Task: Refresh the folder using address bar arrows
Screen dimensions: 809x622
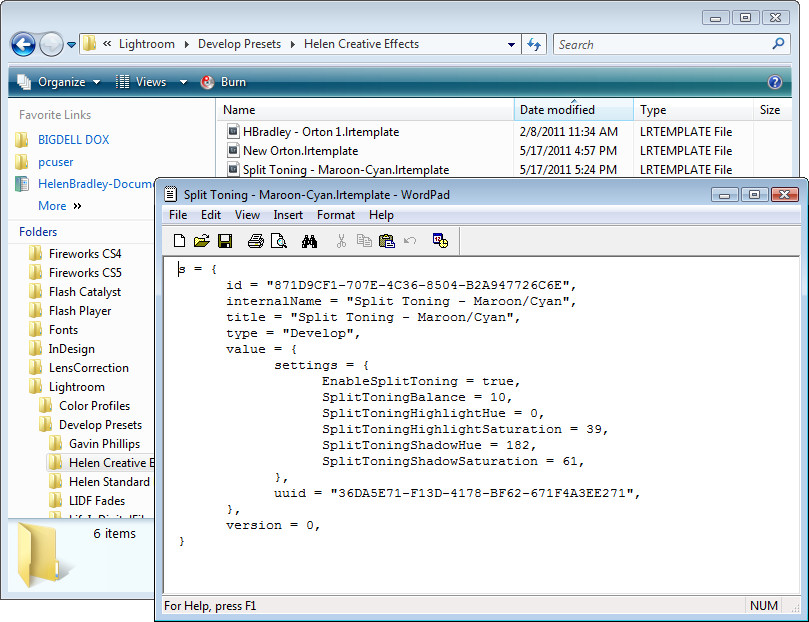Action: click(534, 44)
